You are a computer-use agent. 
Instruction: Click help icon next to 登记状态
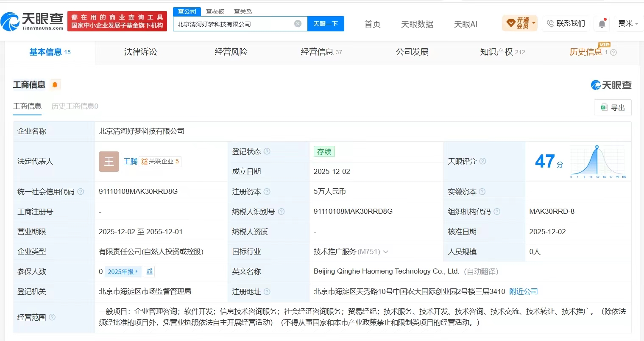[267, 151]
